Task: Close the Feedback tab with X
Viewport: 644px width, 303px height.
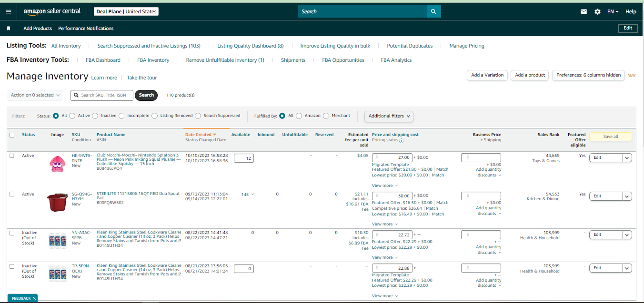Action: [34, 298]
